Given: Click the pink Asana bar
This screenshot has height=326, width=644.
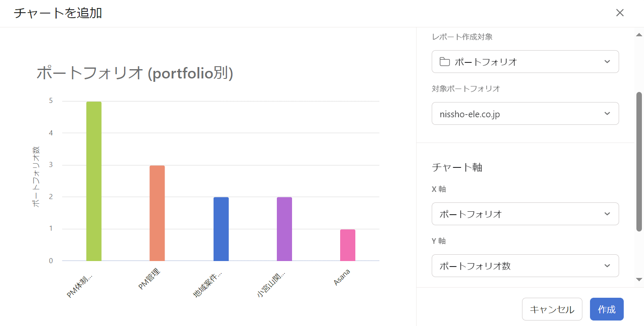Looking at the screenshot, I should click(x=347, y=245).
